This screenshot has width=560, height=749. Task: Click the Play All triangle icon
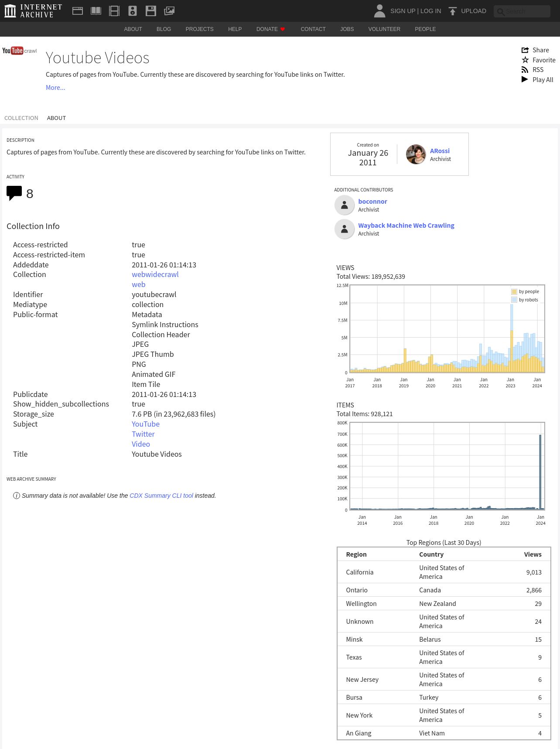525,79
